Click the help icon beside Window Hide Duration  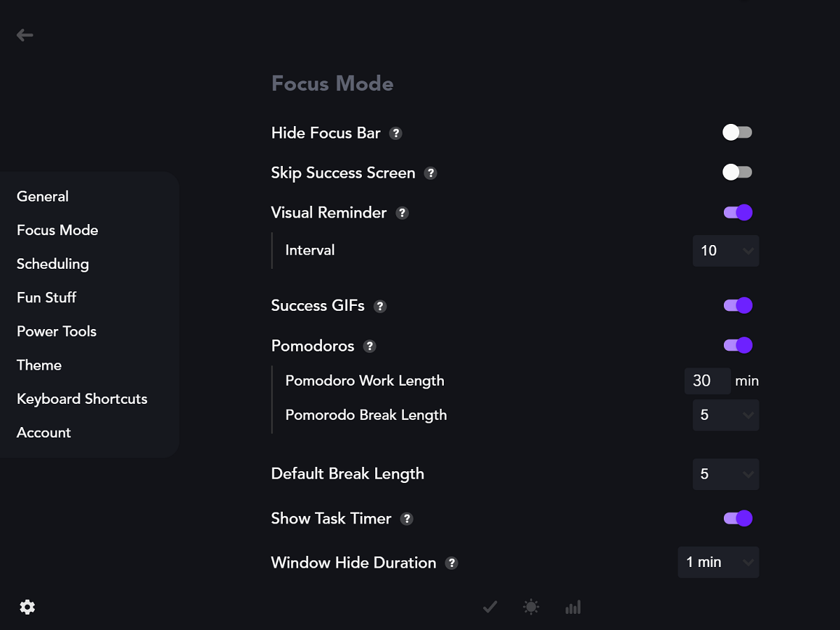(x=452, y=563)
